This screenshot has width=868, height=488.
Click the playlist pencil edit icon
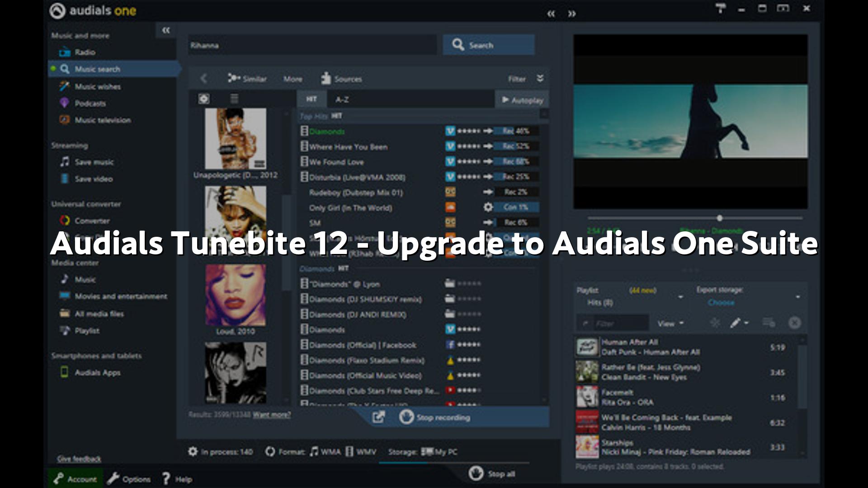point(736,323)
